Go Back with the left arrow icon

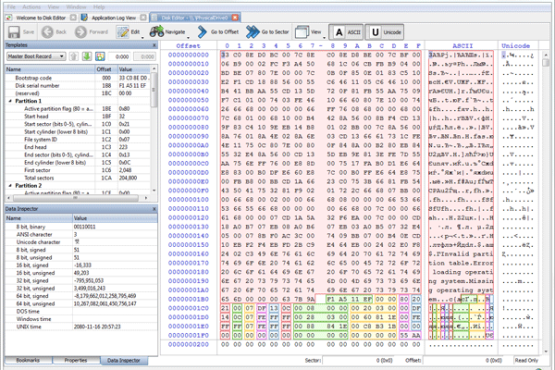pyautogui.click(x=47, y=32)
